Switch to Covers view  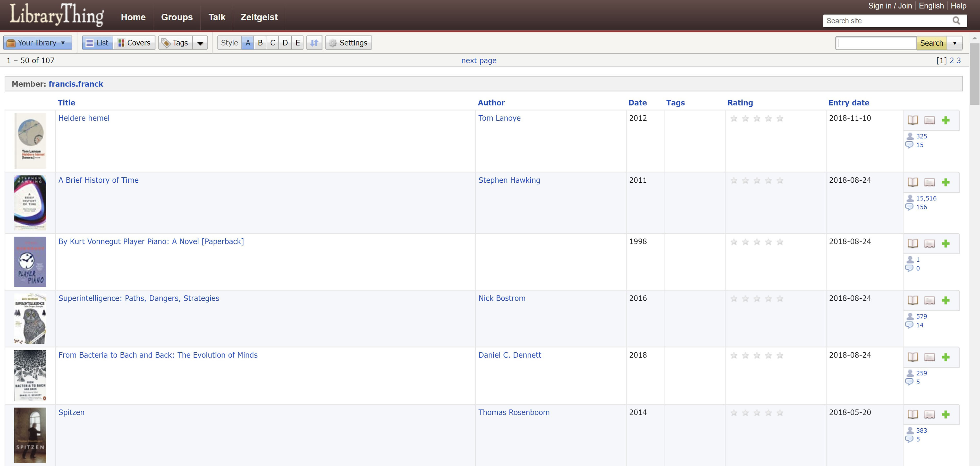(134, 43)
